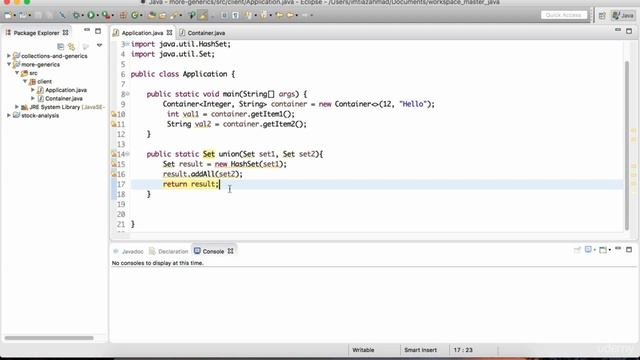Collapse the union method fold on line 14
This screenshot has width=640, height=360.
point(127,154)
